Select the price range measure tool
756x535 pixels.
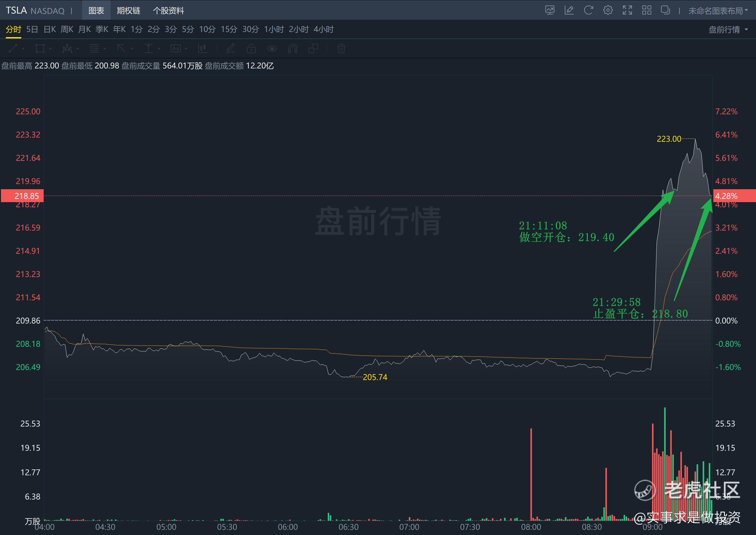pyautogui.click(x=149, y=49)
